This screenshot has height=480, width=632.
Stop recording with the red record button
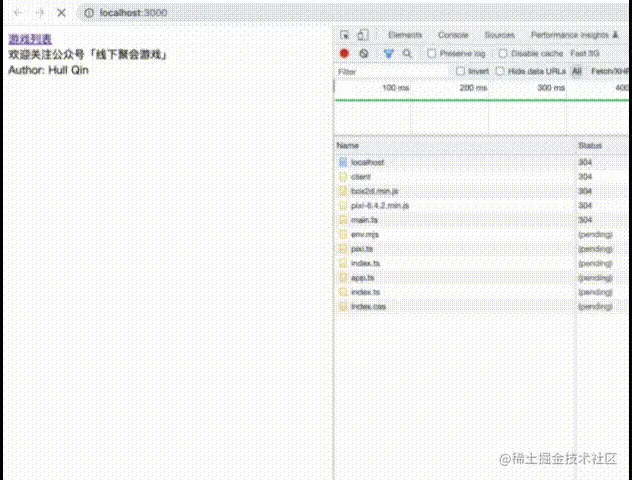coord(344,53)
